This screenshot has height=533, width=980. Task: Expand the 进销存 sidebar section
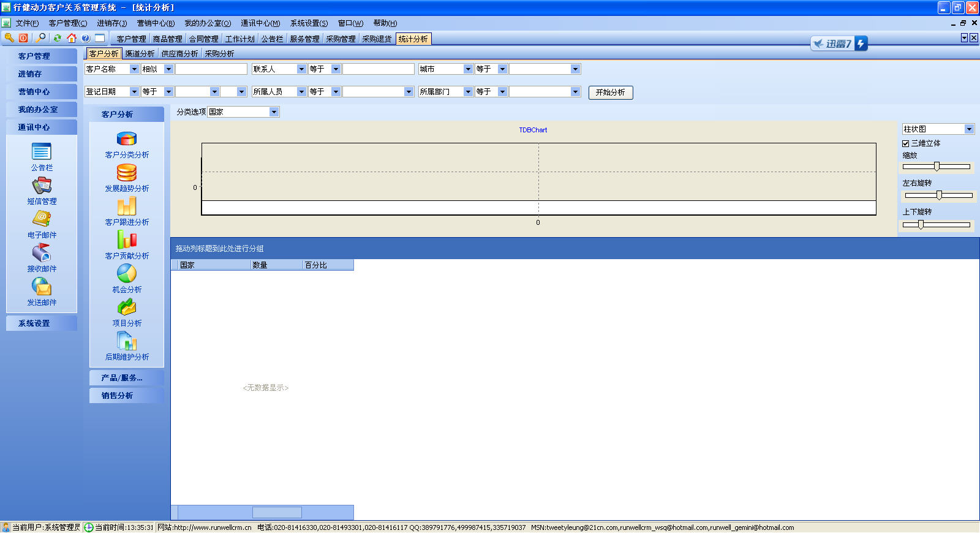42,74
